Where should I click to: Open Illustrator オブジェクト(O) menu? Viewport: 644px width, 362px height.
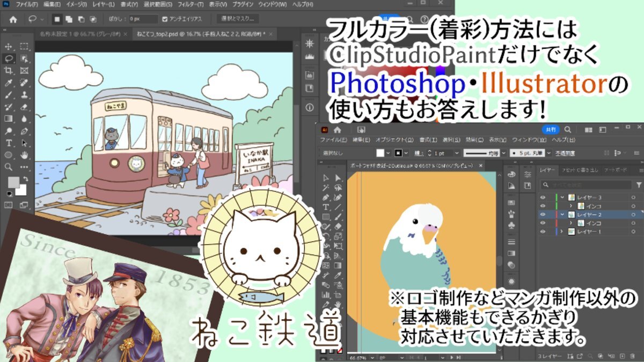[394, 139]
